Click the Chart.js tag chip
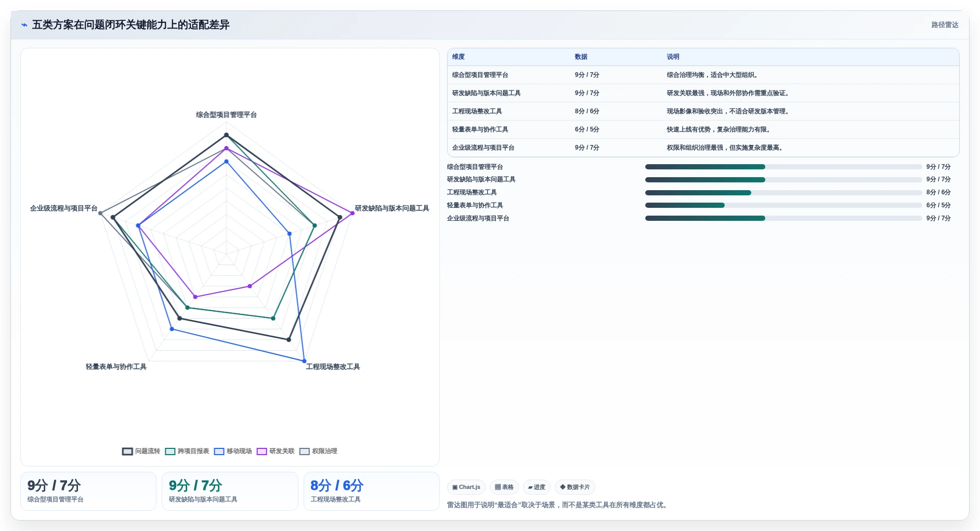 point(466,487)
